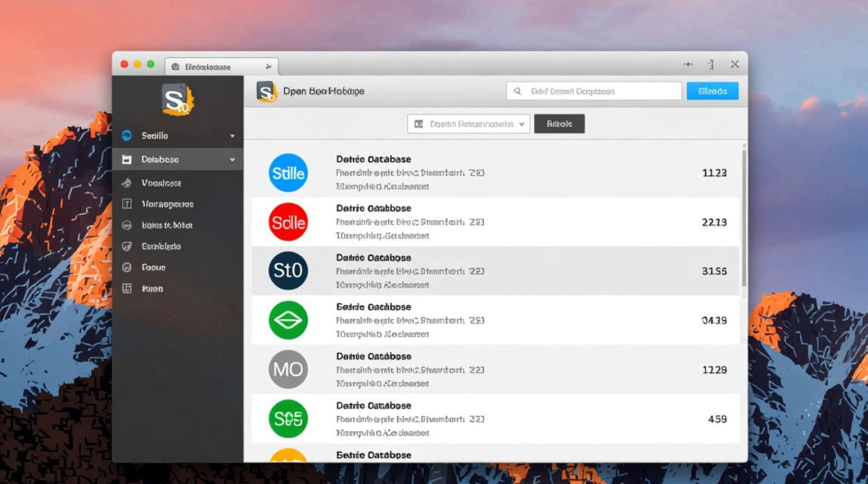Click the vertical scrollbar of the list
Screen dimensions: 868x484
pyautogui.click(x=743, y=219)
